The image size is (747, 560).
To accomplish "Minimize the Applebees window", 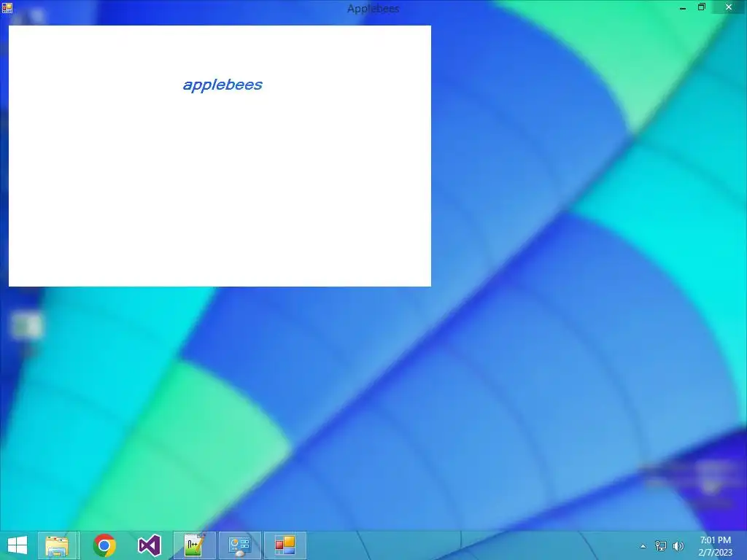I will click(683, 7).
